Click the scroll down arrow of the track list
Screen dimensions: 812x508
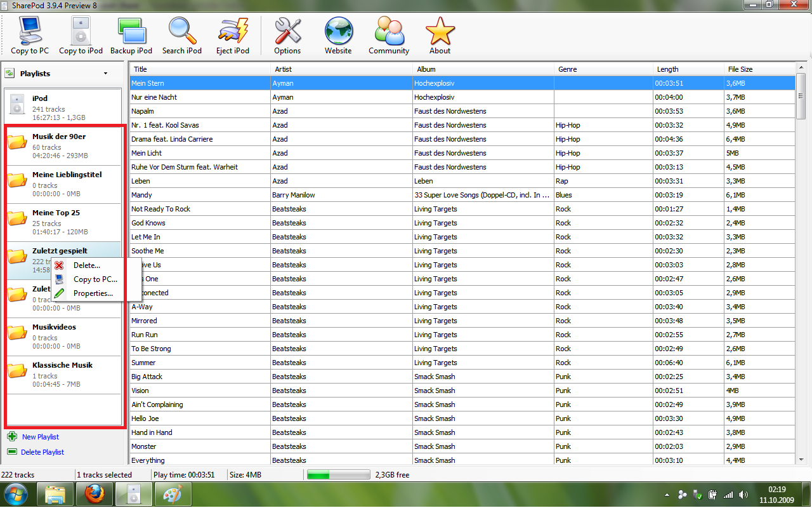point(802,460)
